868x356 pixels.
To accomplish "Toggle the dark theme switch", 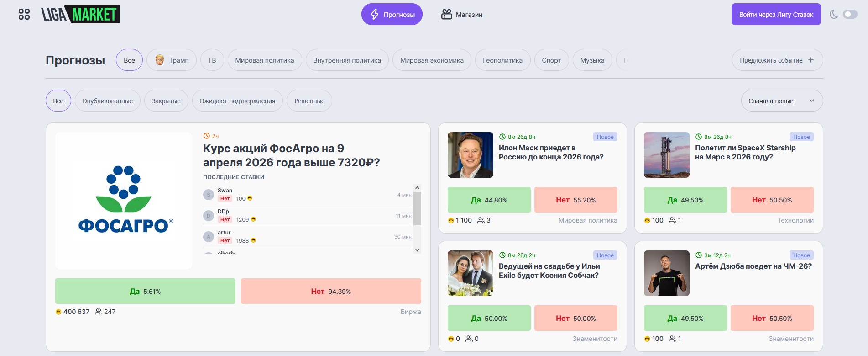I will click(850, 14).
